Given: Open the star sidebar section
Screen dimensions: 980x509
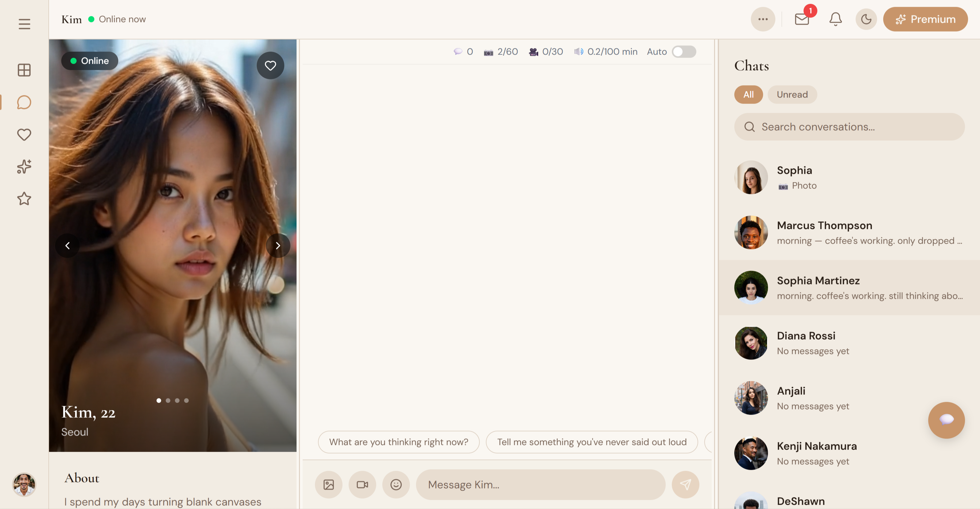Looking at the screenshot, I should point(24,199).
